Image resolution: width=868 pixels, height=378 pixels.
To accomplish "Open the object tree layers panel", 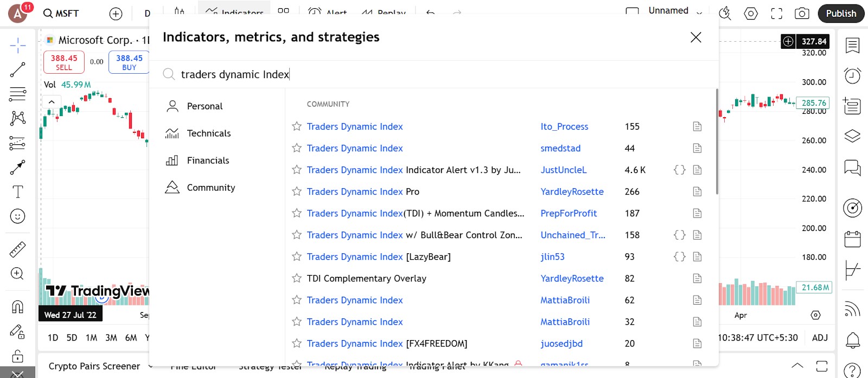I will (x=852, y=136).
